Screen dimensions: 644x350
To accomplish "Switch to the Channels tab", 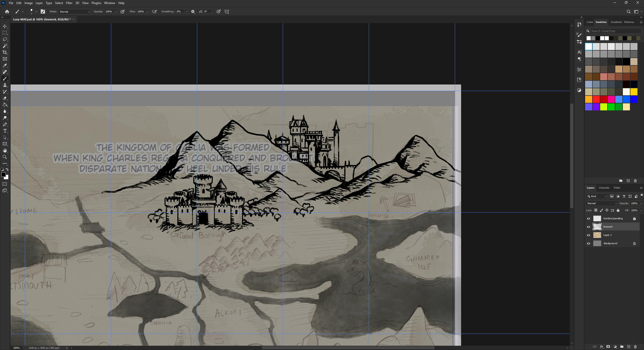I will [x=604, y=188].
